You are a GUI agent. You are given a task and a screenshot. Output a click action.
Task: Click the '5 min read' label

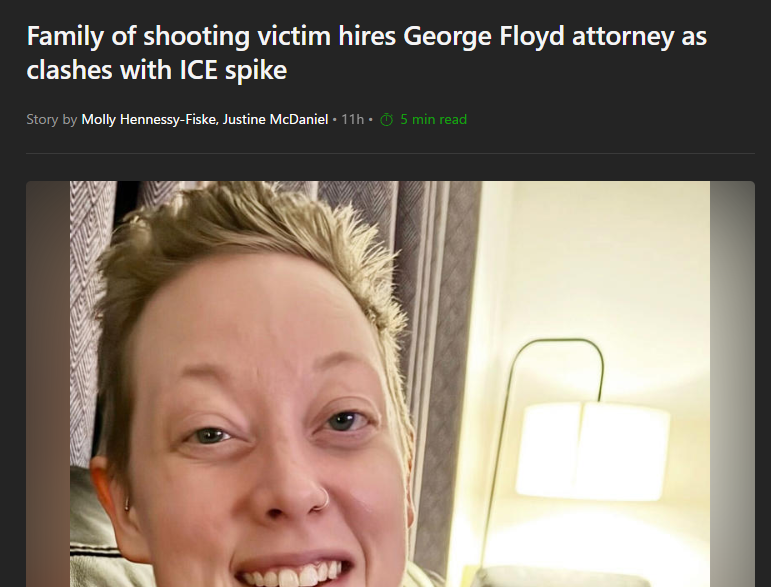pos(433,119)
